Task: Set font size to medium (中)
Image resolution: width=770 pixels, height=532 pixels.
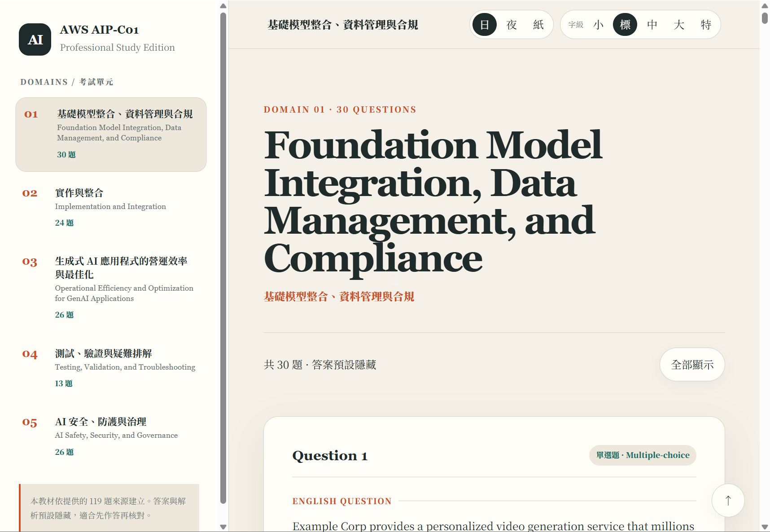Action: point(652,25)
